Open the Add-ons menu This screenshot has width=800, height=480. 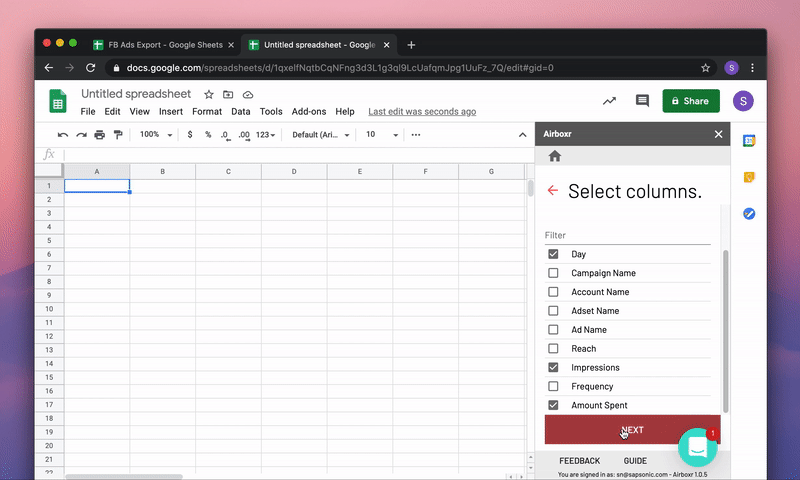pos(309,111)
